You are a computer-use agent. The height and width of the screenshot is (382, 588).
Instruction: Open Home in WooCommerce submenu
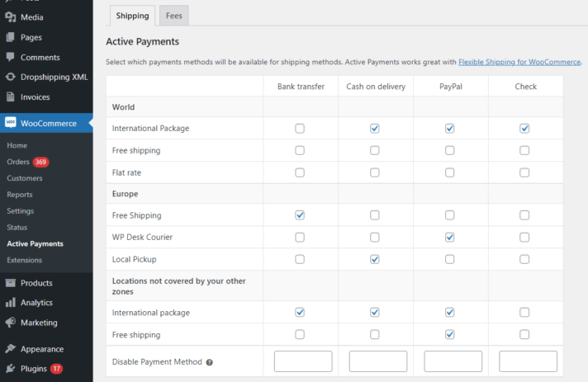[17, 145]
